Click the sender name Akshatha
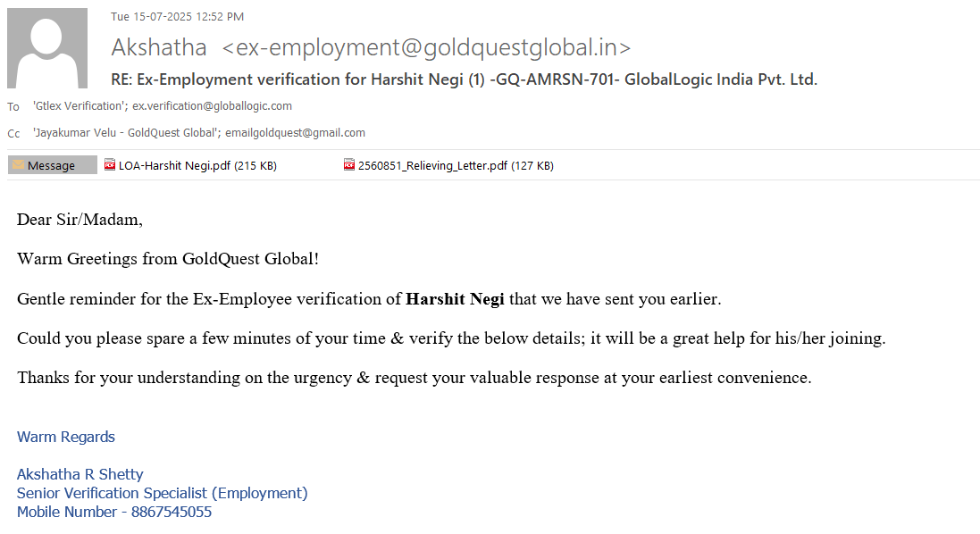 click(x=159, y=47)
